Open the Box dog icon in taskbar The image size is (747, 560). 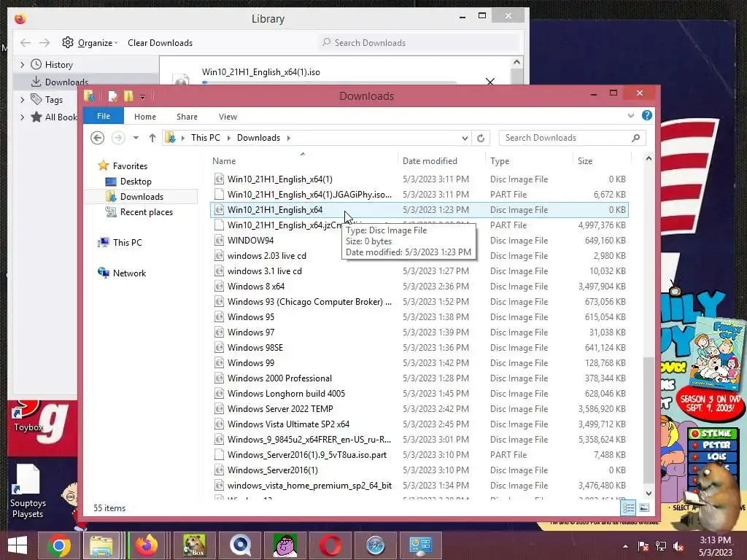[x=193, y=545]
